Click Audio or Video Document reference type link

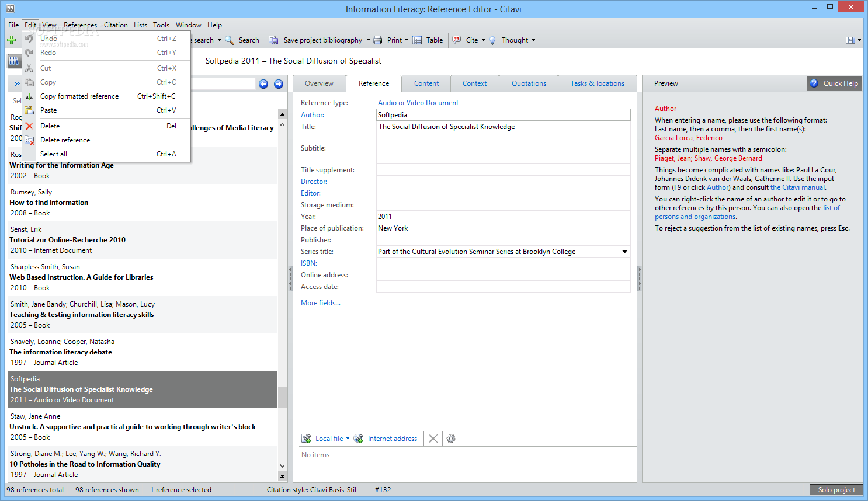tap(418, 103)
